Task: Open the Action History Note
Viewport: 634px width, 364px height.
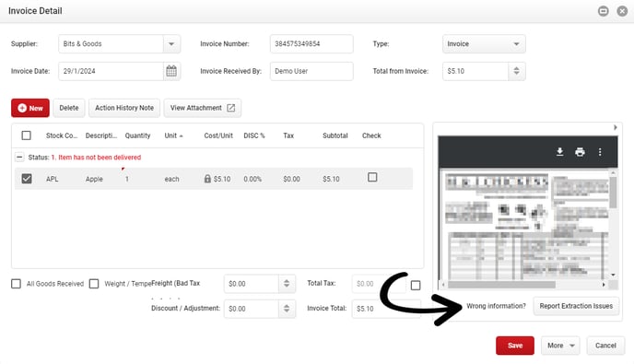Action: (124, 108)
